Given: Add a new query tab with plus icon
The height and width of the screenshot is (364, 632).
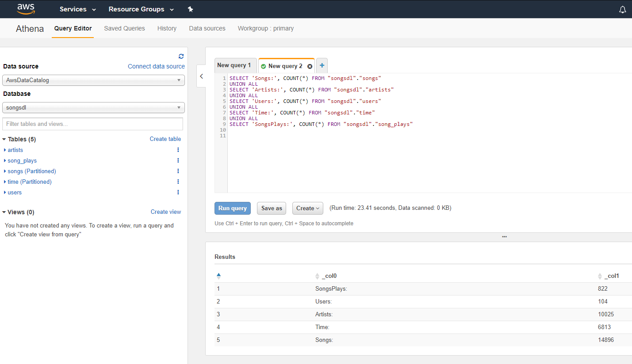Looking at the screenshot, I should (322, 66).
